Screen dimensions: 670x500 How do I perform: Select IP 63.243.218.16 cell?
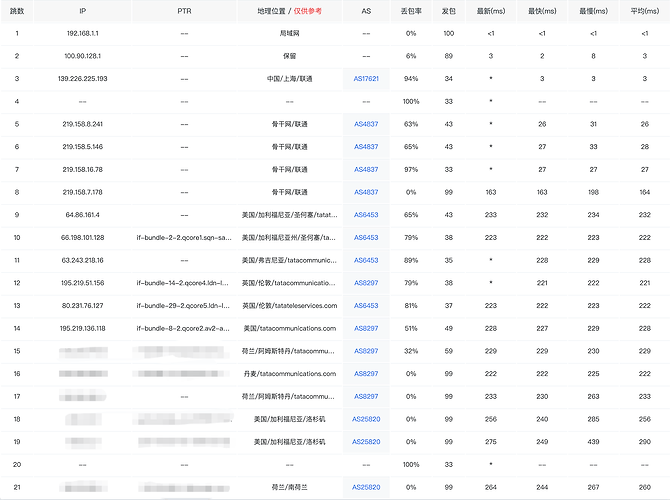(x=82, y=260)
